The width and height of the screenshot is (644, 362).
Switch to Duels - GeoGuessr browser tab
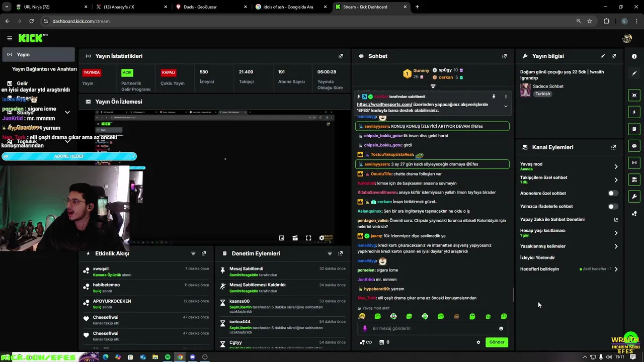211,7
